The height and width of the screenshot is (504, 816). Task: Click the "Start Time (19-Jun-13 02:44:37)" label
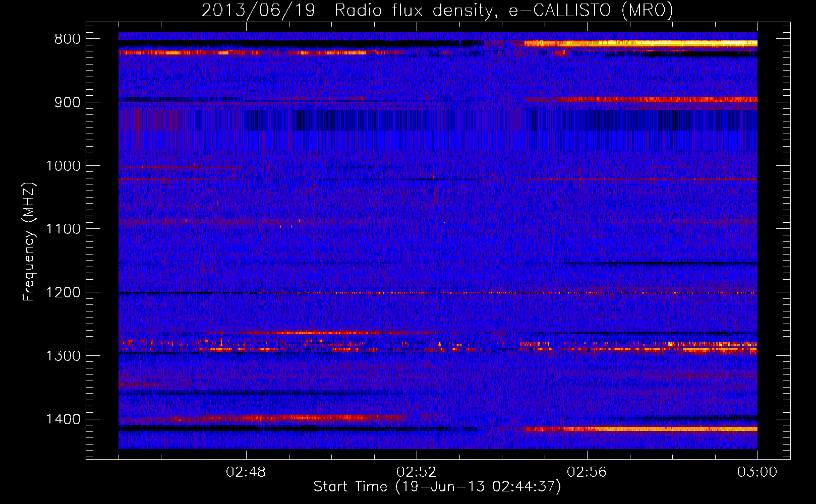(437, 487)
